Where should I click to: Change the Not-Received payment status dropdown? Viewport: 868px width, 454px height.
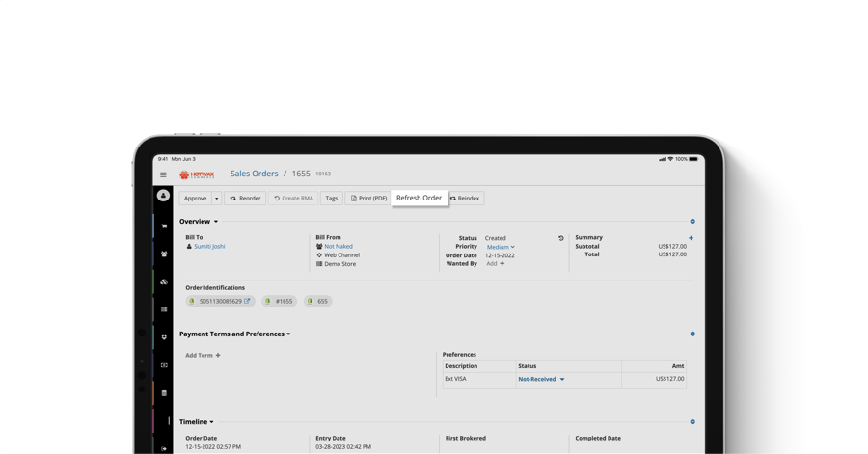pyautogui.click(x=541, y=379)
